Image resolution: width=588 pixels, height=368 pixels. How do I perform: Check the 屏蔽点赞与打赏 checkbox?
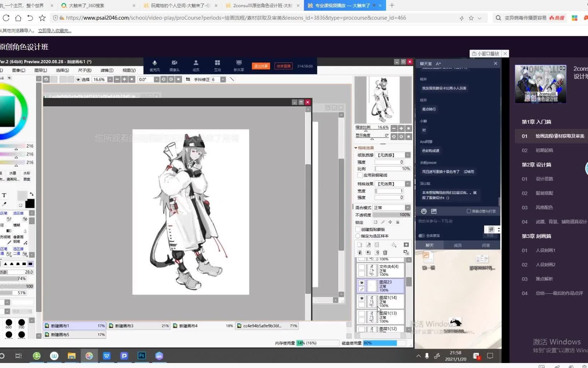tap(469, 211)
